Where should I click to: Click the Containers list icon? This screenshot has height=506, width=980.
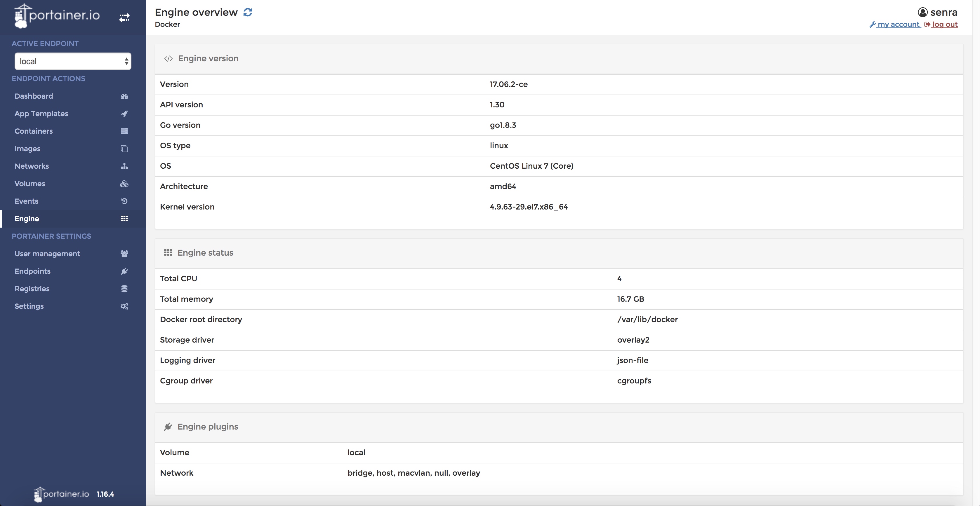click(124, 131)
